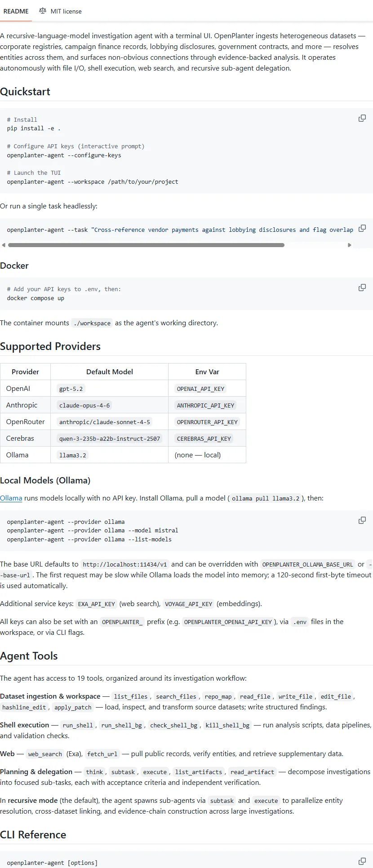Screen dimensions: 373x868
Task: Click the Local Models (Ollama) heading
Action: pyautogui.click(x=45, y=480)
